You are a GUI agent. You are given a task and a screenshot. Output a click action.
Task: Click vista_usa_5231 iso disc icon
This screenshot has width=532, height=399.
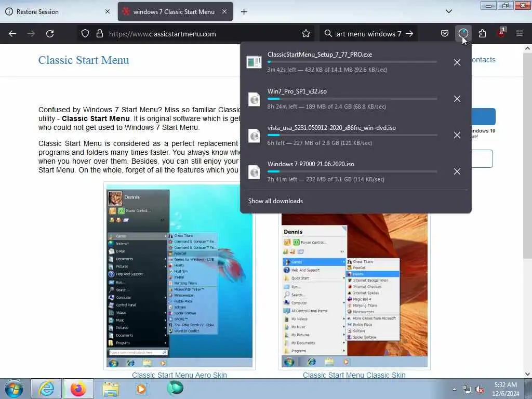[x=254, y=136]
